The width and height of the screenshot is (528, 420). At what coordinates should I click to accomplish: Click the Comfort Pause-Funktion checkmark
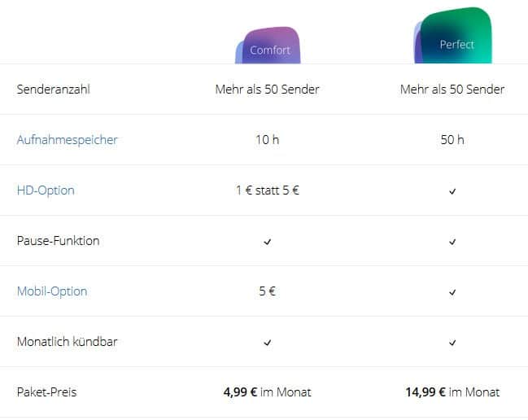click(x=268, y=242)
